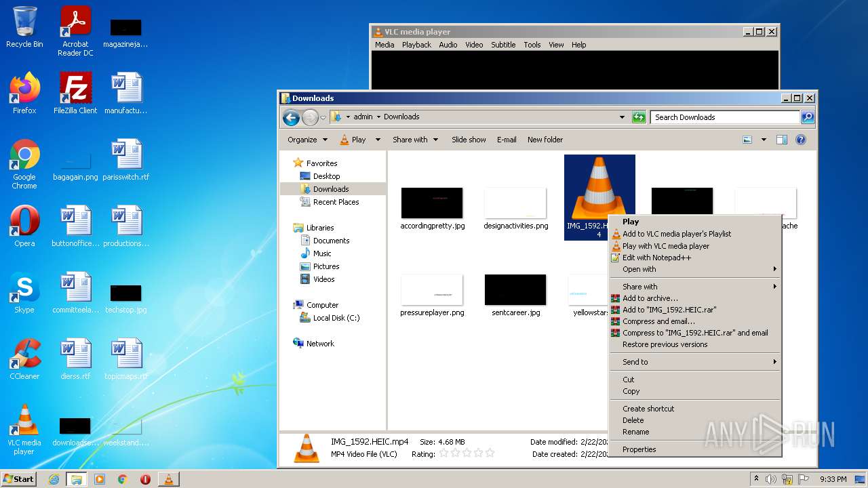Screen dimensions: 868x488
Task: Open recent pages dropdown next to Forward
Action: 323,118
